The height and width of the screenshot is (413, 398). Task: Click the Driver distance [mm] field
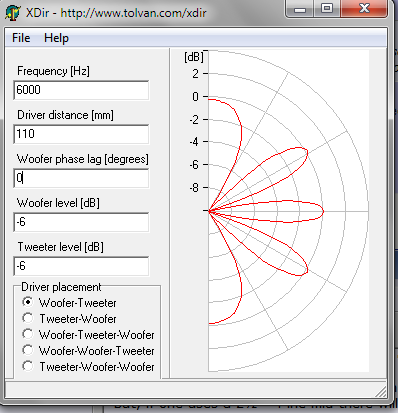coord(81,134)
